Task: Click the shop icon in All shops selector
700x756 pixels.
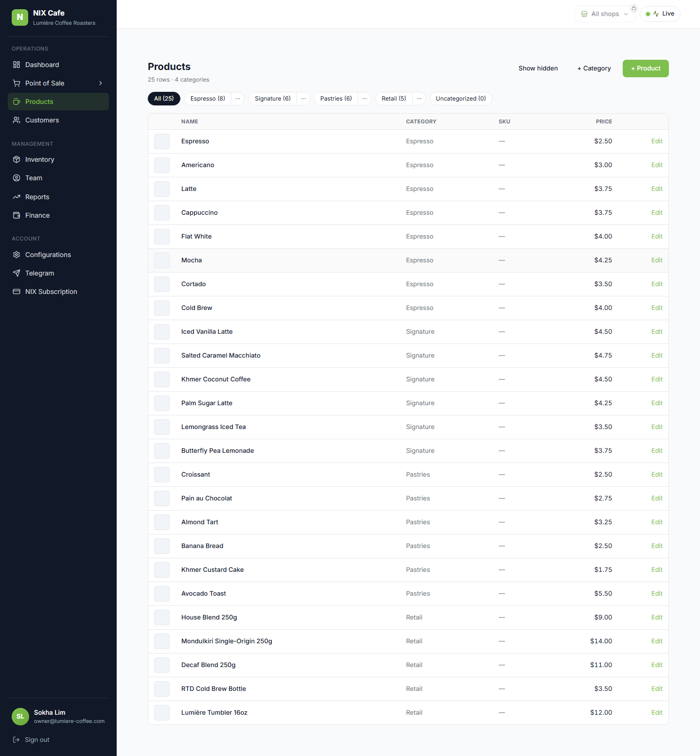Action: pos(584,14)
